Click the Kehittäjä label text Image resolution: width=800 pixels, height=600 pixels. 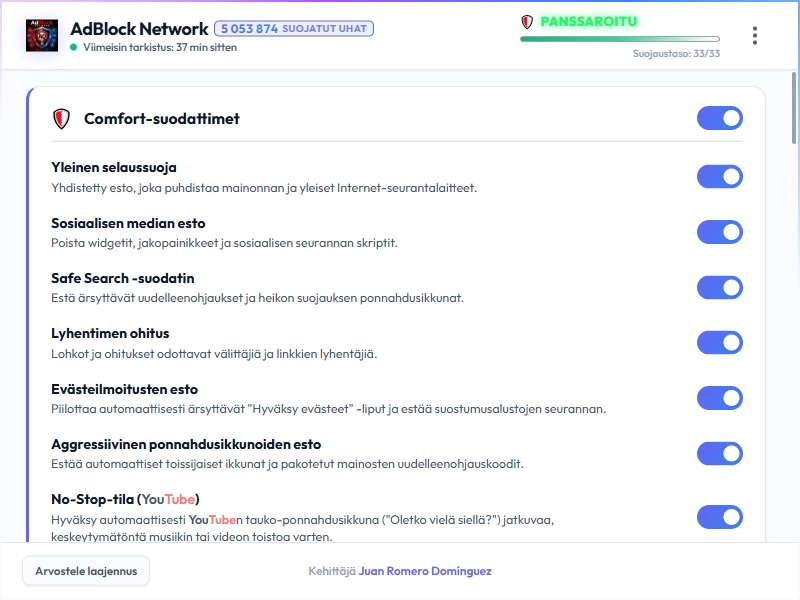(332, 571)
